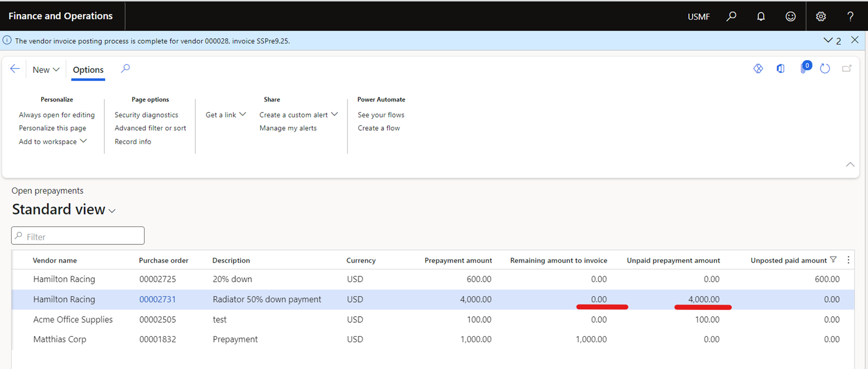Click the search magnifier in top bar
This screenshot has width=868, height=369.
pyautogui.click(x=731, y=16)
